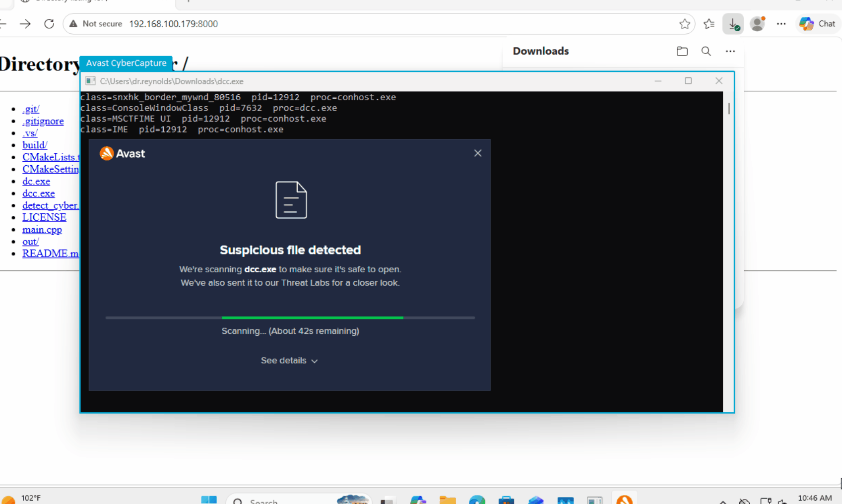Viewport: 842px width, 504px height.
Task: Expand See details in Avast dialog
Action: tap(289, 361)
